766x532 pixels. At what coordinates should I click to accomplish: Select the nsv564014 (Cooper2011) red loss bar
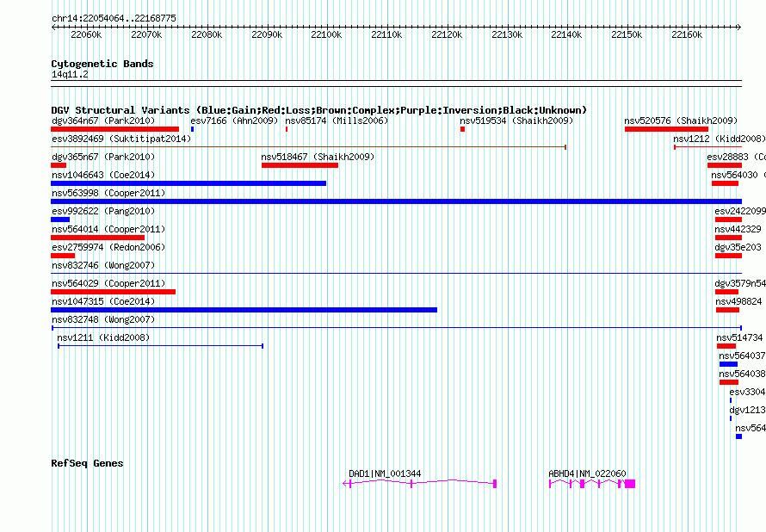(x=98, y=238)
